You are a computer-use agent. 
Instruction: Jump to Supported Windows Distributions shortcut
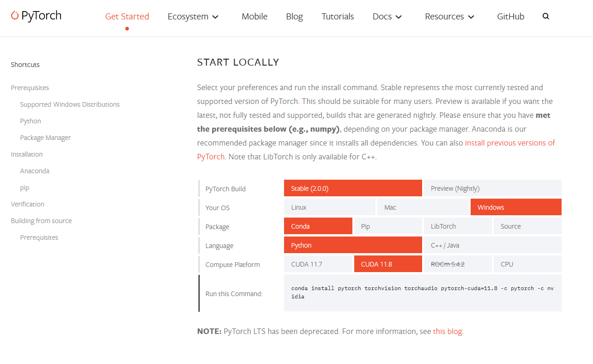pyautogui.click(x=70, y=104)
